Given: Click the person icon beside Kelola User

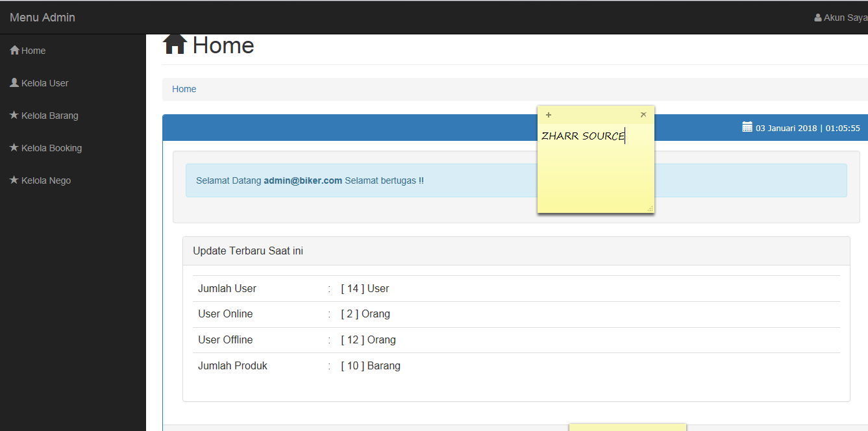Looking at the screenshot, I should pyautogui.click(x=14, y=82).
